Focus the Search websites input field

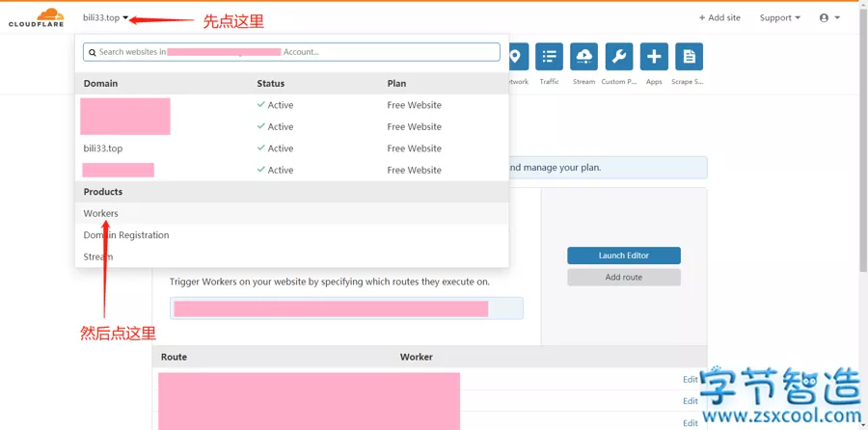tap(291, 52)
